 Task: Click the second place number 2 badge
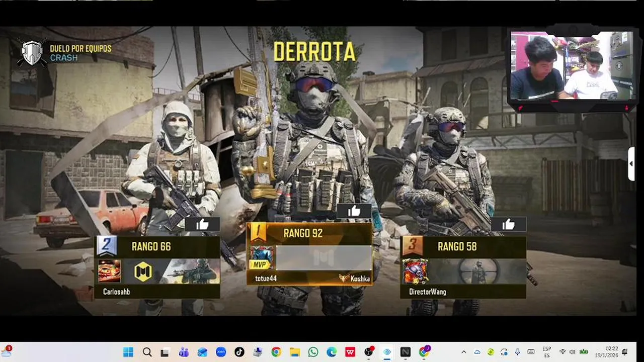coord(107,246)
